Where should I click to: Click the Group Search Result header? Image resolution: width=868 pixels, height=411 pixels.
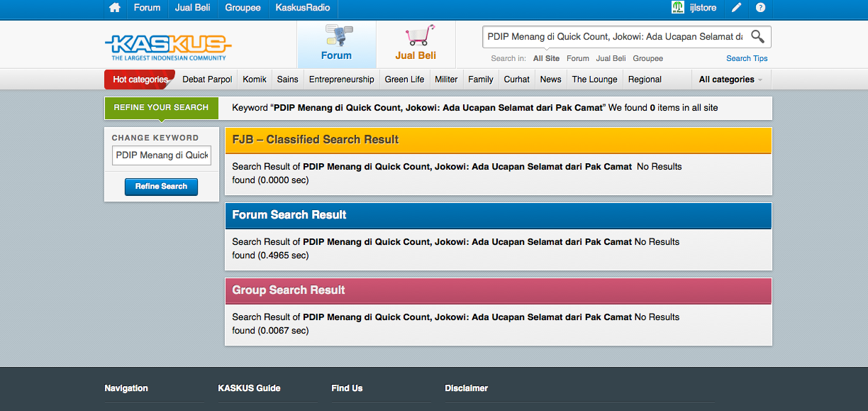point(498,290)
